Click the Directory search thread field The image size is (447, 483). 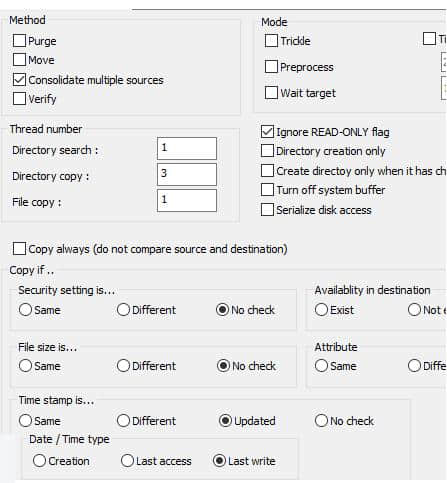tap(187, 148)
